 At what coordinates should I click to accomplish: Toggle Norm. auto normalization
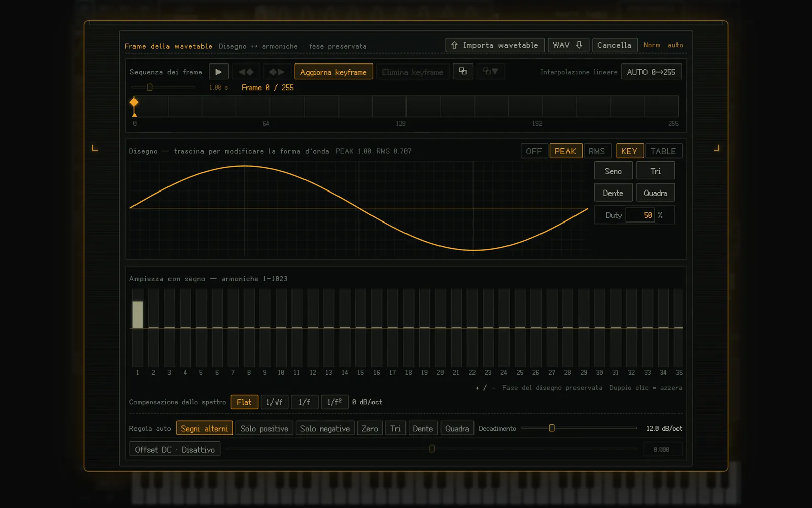point(663,45)
